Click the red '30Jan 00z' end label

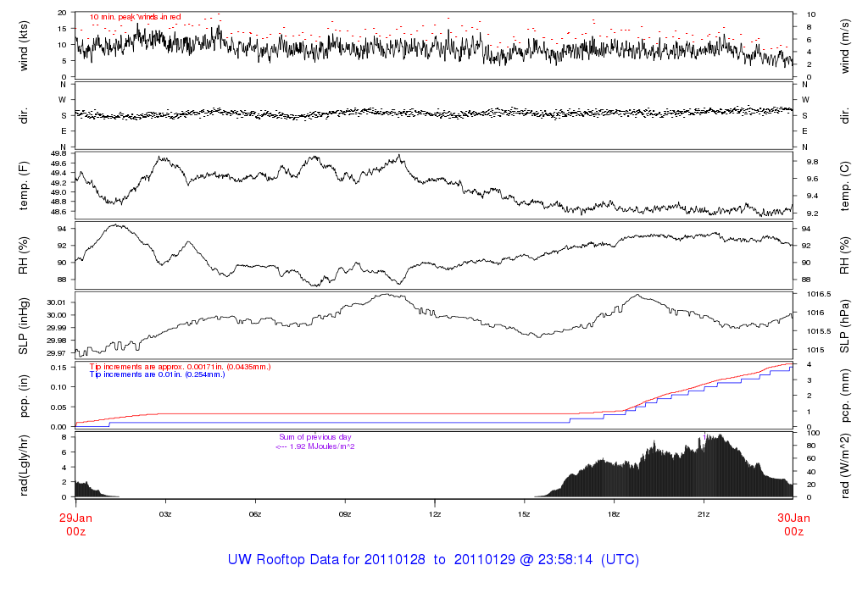point(793,524)
